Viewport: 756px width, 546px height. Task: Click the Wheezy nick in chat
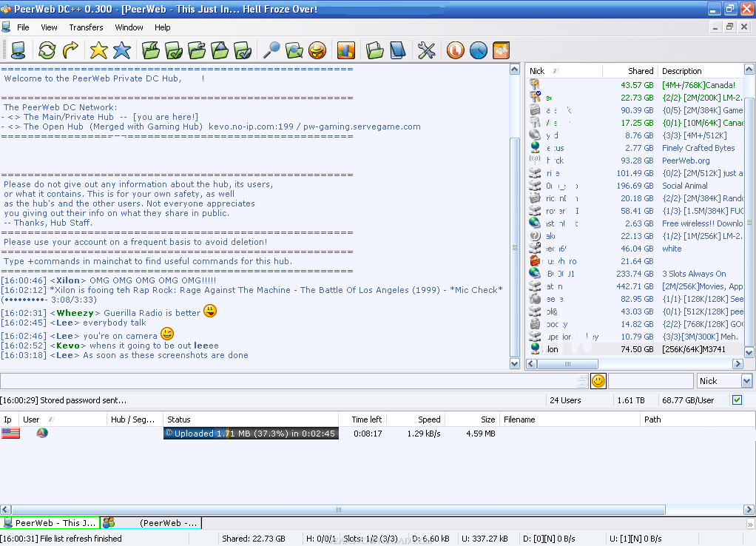75,313
